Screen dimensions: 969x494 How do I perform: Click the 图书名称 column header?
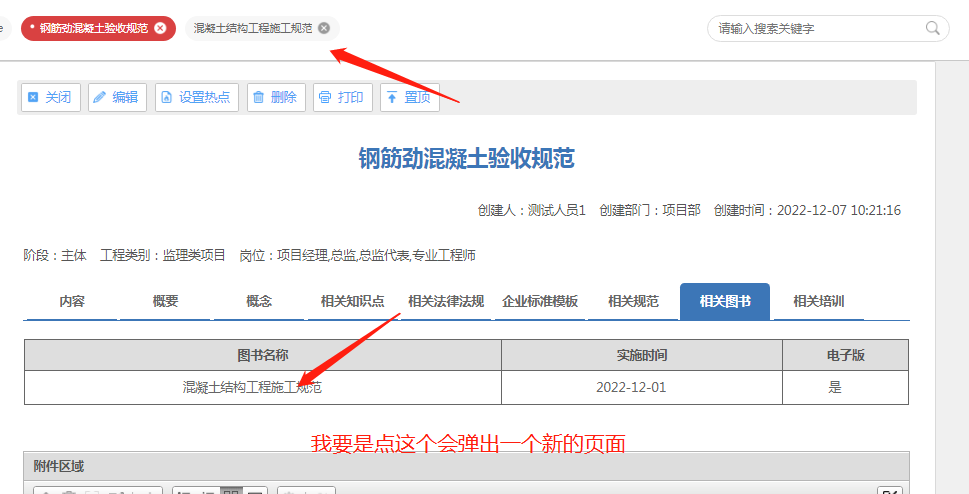point(263,355)
